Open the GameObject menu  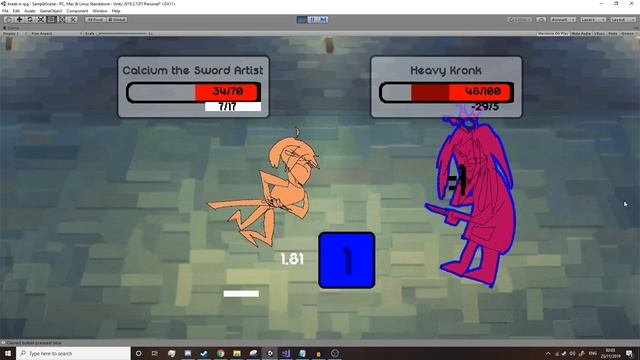tap(51, 11)
